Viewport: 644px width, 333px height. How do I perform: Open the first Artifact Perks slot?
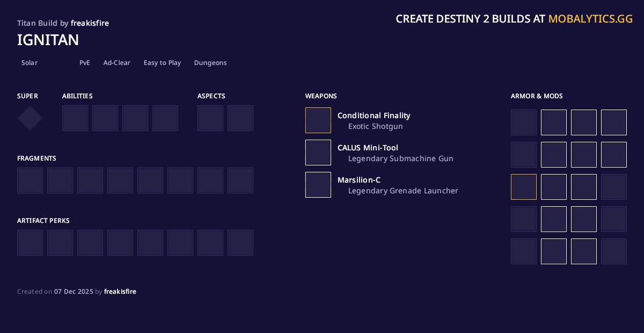click(30, 243)
